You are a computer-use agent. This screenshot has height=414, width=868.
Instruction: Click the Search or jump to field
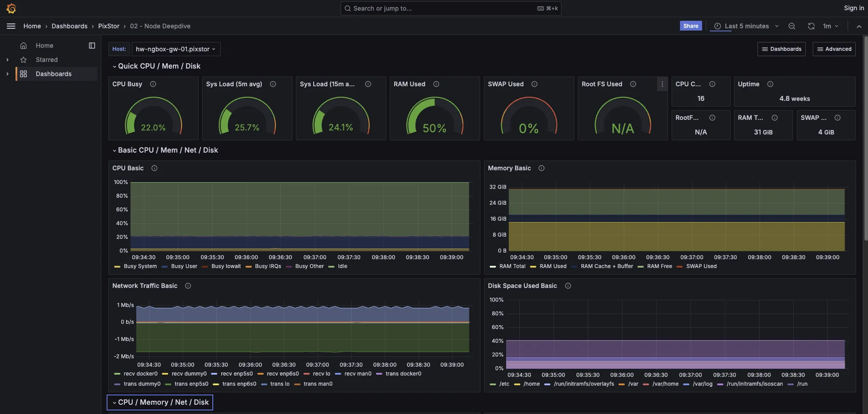tap(442, 8)
